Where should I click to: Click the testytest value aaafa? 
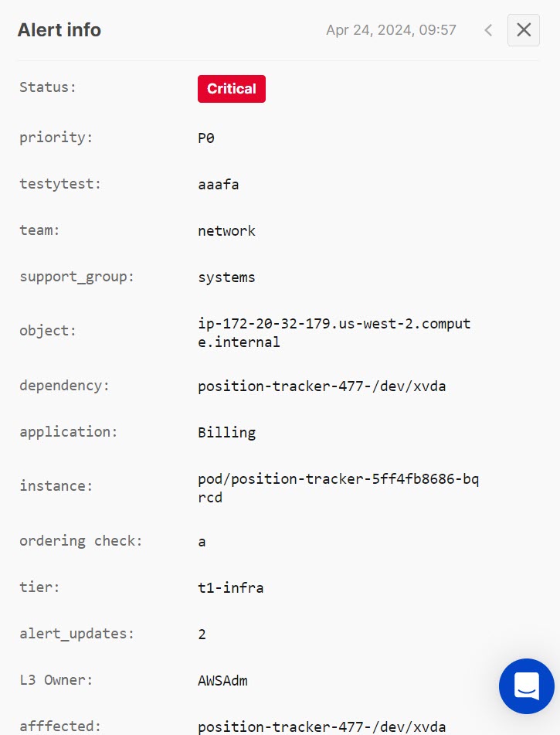tap(218, 184)
